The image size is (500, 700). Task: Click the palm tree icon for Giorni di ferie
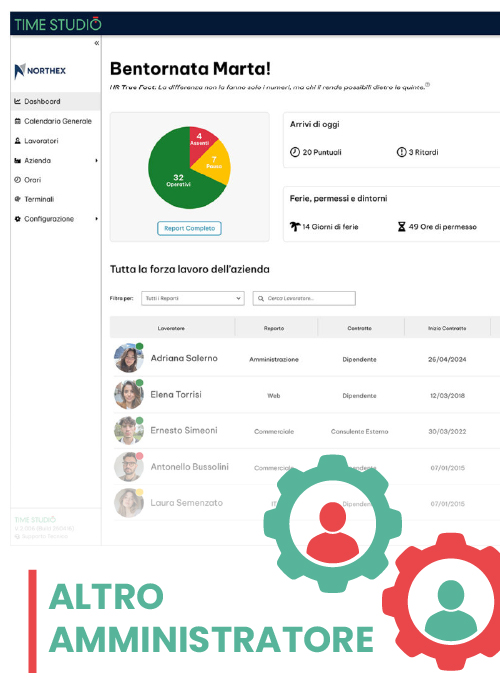(295, 227)
